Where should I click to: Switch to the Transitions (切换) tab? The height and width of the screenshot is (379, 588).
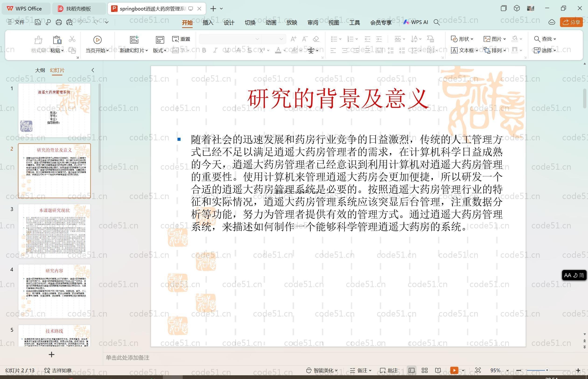coord(250,23)
